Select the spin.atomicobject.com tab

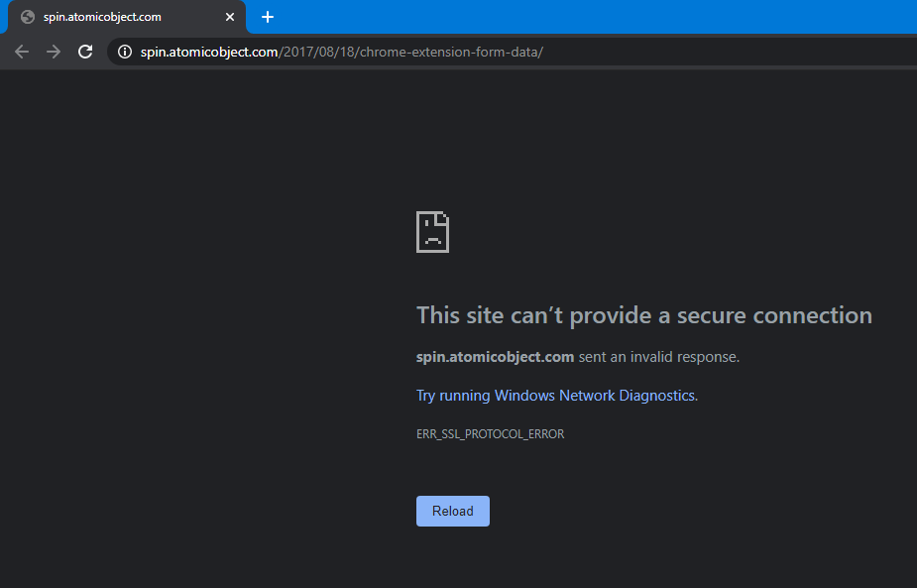pos(126,17)
